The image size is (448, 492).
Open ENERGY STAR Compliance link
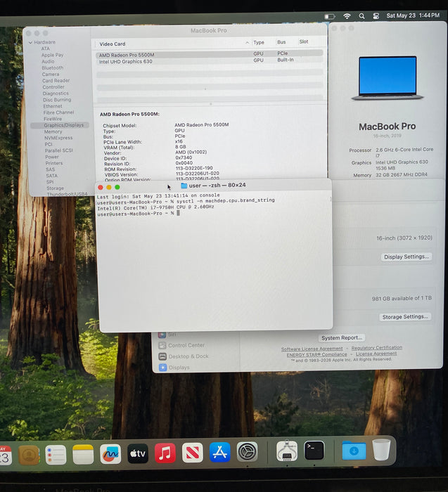click(316, 354)
